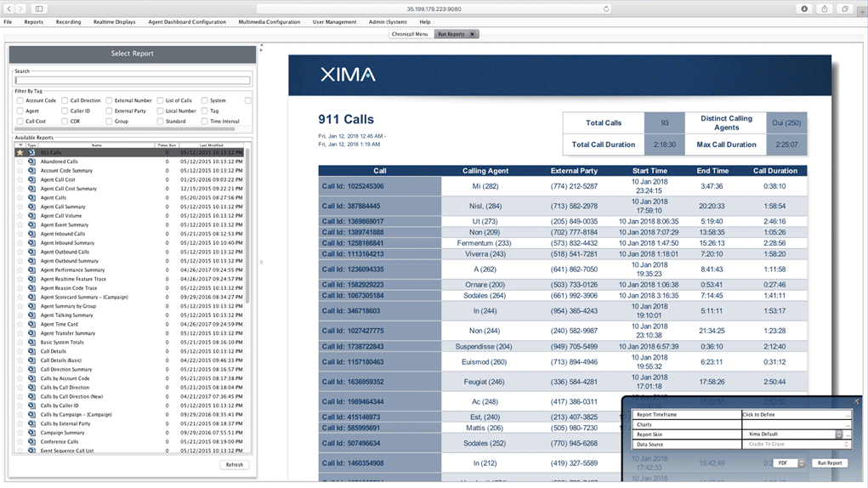Click the star next to Agent Calls
This screenshot has width=868, height=488.
tap(20, 197)
